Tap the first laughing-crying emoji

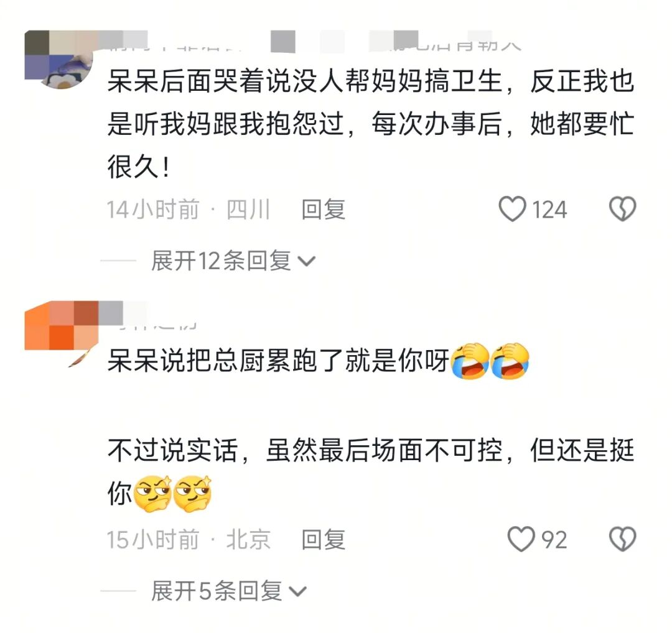(x=470, y=361)
